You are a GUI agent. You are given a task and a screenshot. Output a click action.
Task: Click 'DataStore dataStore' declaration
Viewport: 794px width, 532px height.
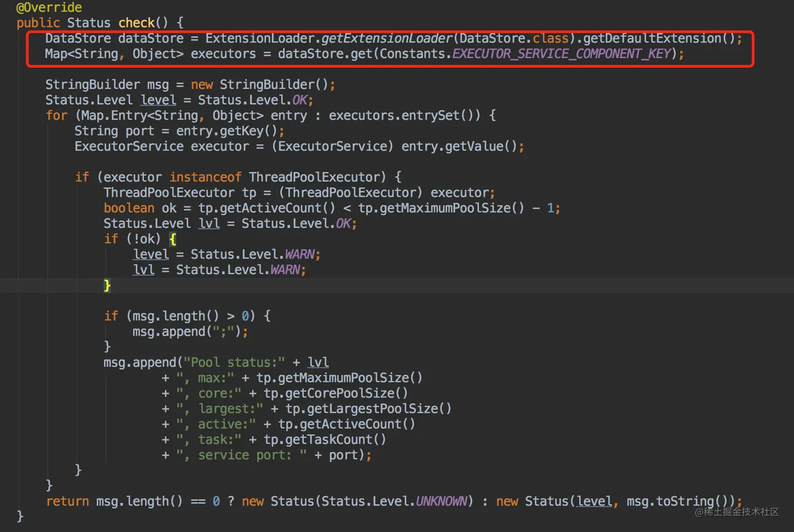pos(114,38)
